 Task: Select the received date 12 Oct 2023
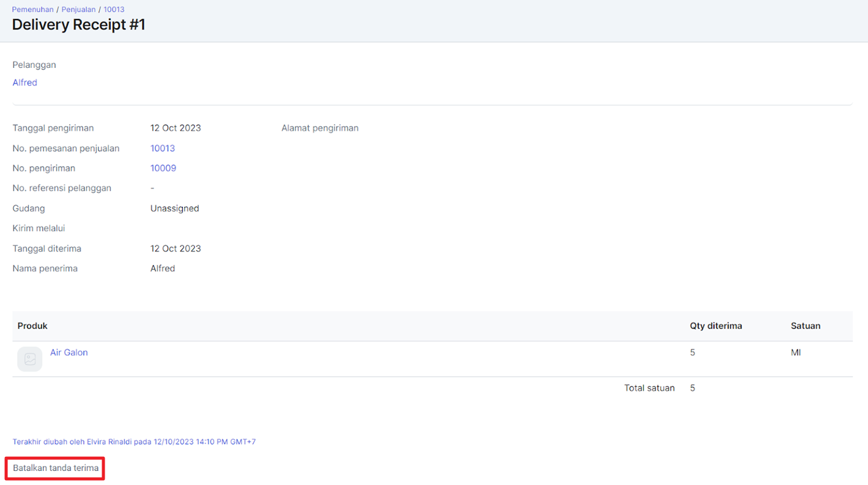click(176, 248)
